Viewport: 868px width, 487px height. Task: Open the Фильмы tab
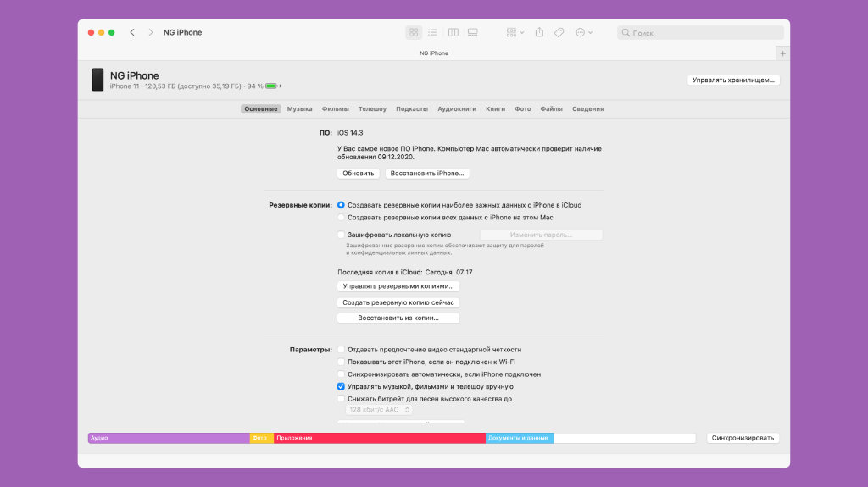click(x=336, y=109)
